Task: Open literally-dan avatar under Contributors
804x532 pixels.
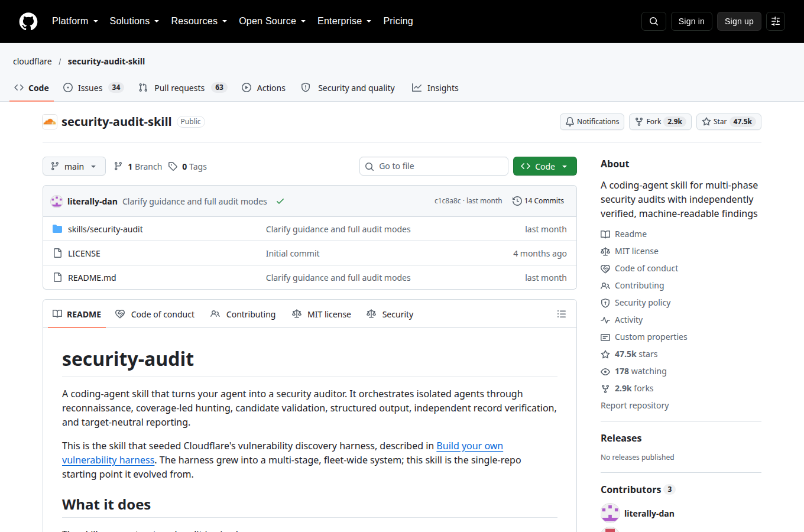Action: [x=610, y=513]
